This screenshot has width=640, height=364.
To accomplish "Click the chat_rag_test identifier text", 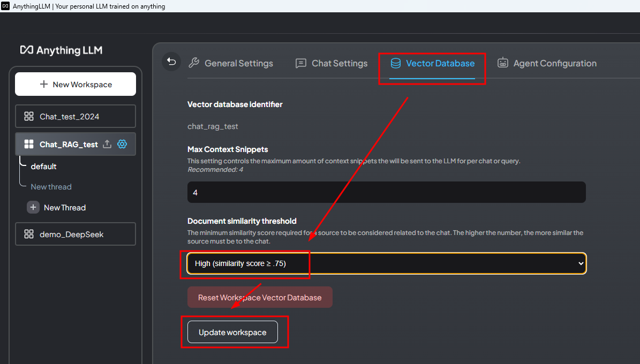I will [x=213, y=126].
